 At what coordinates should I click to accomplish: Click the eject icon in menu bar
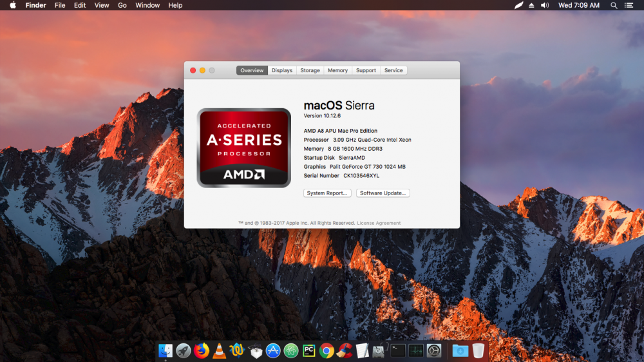(x=531, y=5)
